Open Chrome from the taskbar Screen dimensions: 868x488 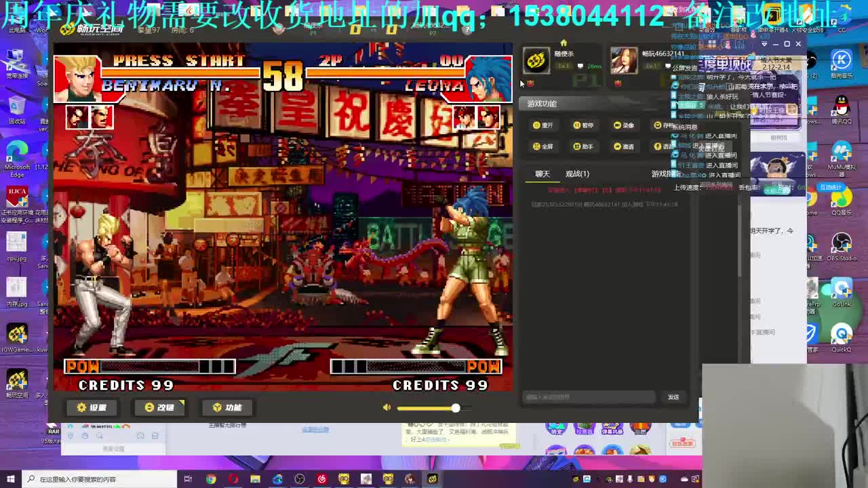pyautogui.click(x=211, y=479)
